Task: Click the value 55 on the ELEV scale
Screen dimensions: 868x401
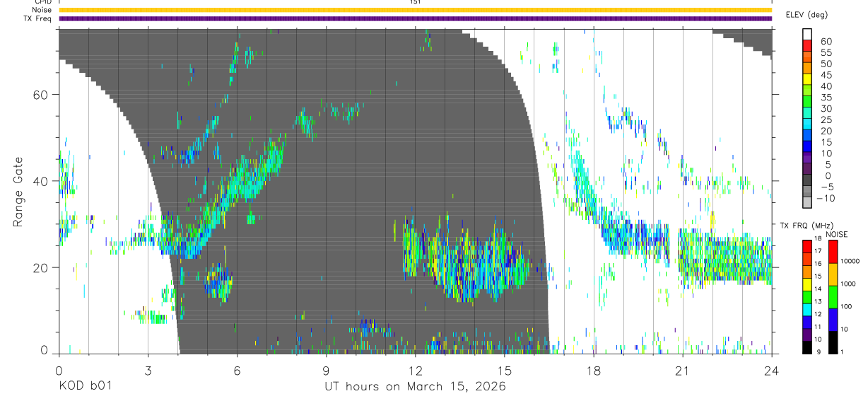Action: [x=826, y=53]
